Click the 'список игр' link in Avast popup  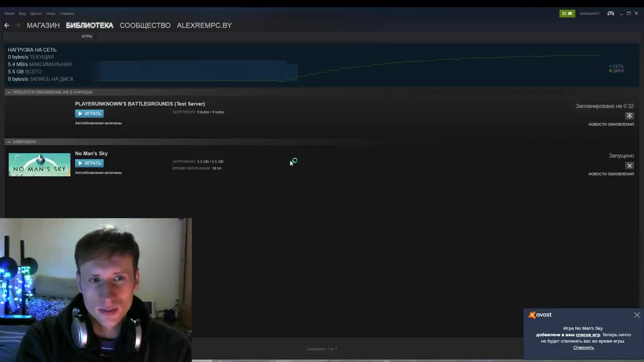click(588, 335)
